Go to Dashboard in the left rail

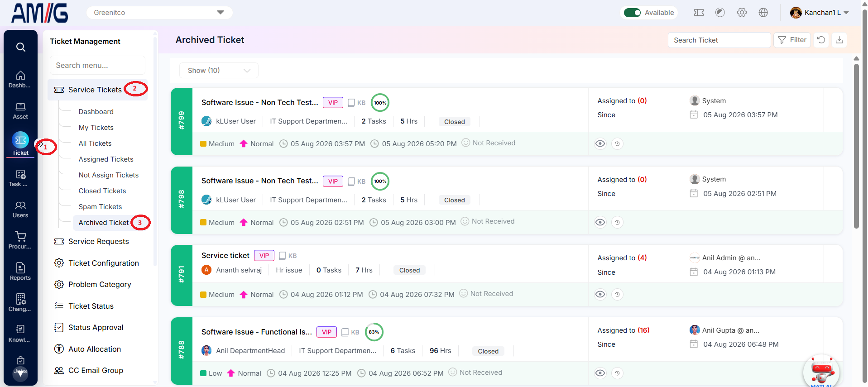(x=20, y=79)
